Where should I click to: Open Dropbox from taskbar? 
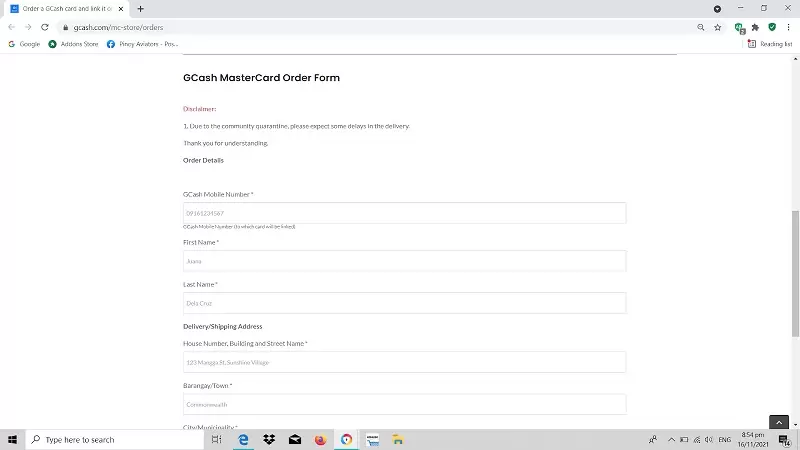tap(269, 440)
